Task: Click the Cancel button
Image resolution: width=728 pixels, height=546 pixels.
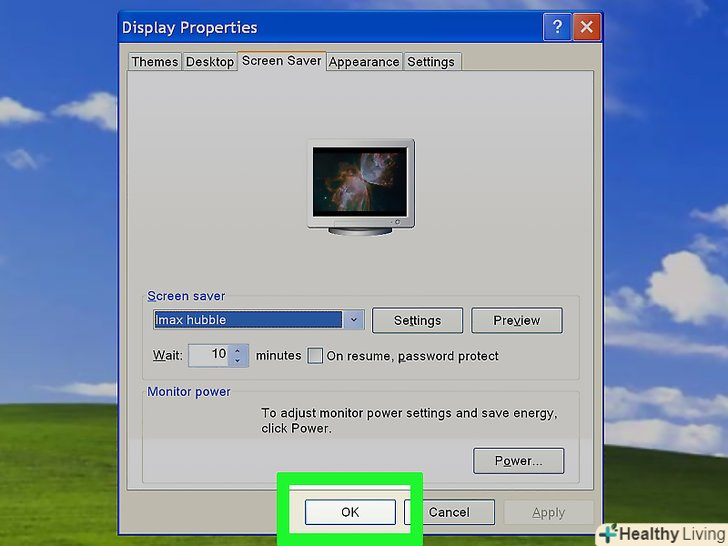Action: pyautogui.click(x=449, y=512)
